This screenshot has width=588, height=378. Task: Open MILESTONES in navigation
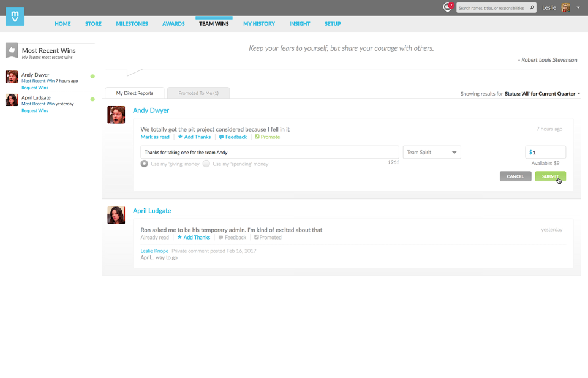[132, 24]
